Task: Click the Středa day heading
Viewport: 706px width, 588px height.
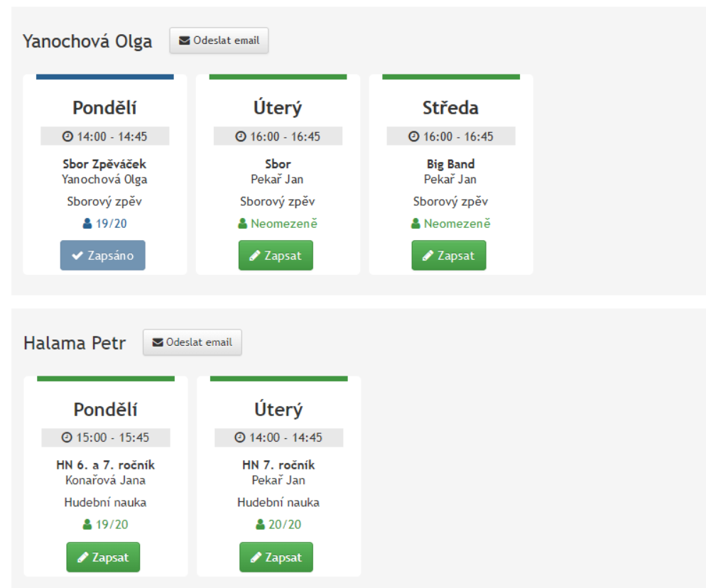Action: (450, 108)
